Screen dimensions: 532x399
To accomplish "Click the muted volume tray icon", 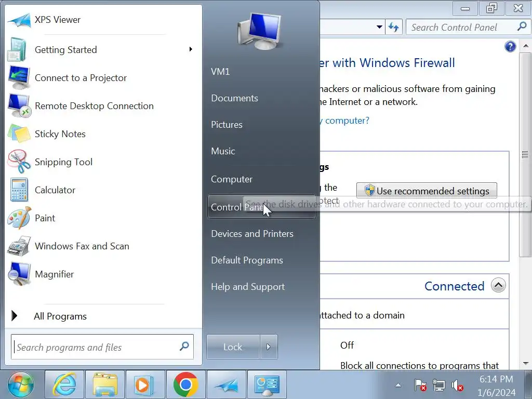I will pos(457,385).
